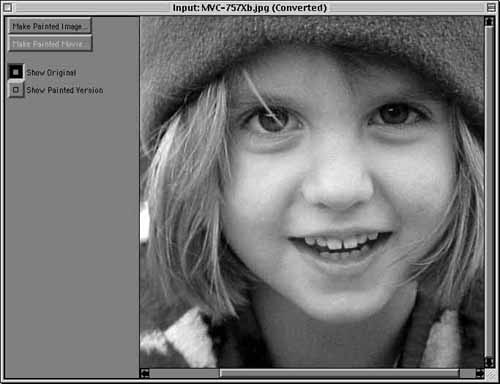
Task: Collapse the window using the top-right windowshade box
Action: 491,7
